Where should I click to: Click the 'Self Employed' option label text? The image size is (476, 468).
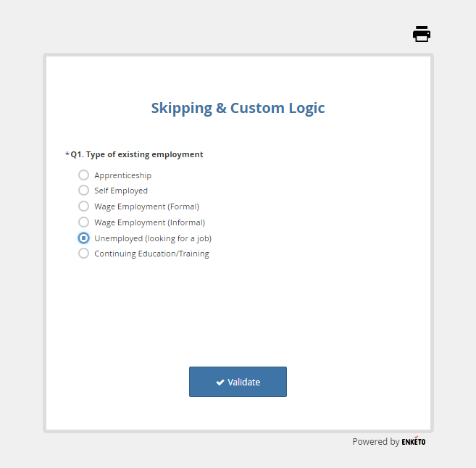(121, 191)
